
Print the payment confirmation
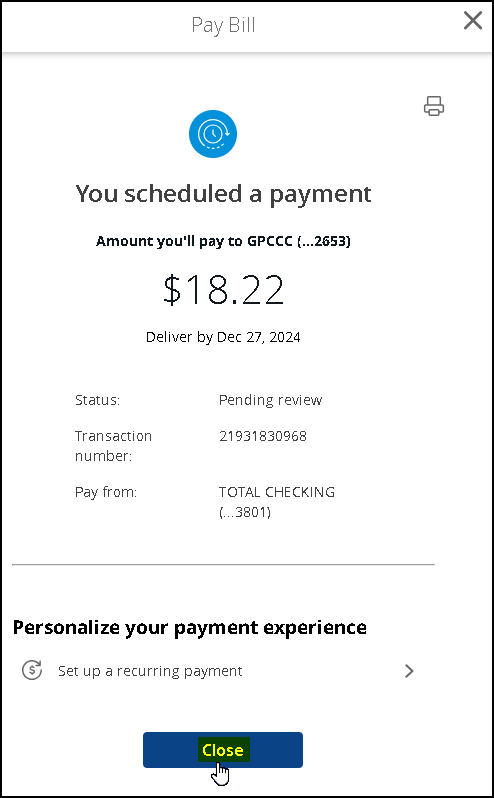coord(433,106)
